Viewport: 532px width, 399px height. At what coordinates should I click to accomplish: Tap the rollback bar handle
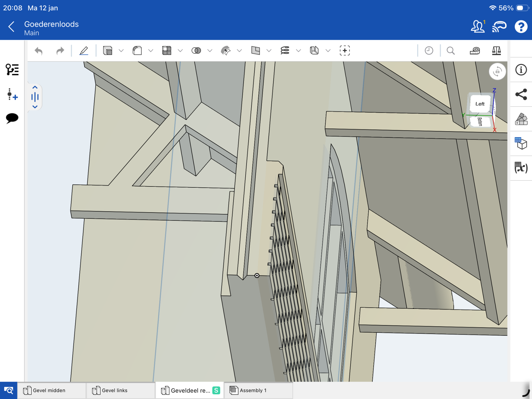(x=35, y=97)
